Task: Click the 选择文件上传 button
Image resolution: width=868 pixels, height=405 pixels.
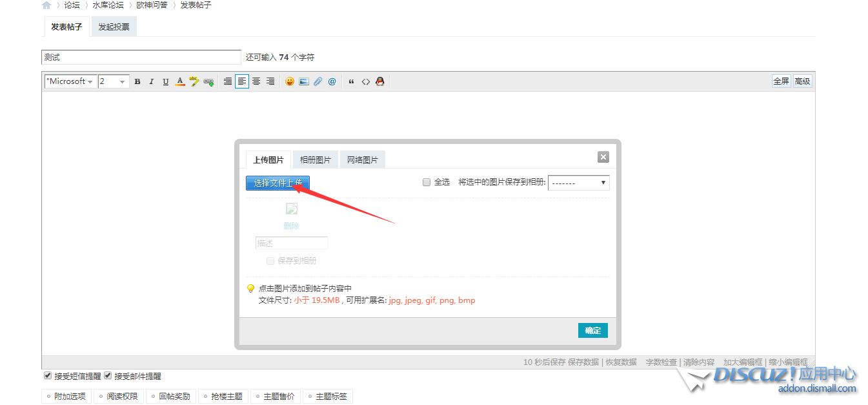Action: 278,183
